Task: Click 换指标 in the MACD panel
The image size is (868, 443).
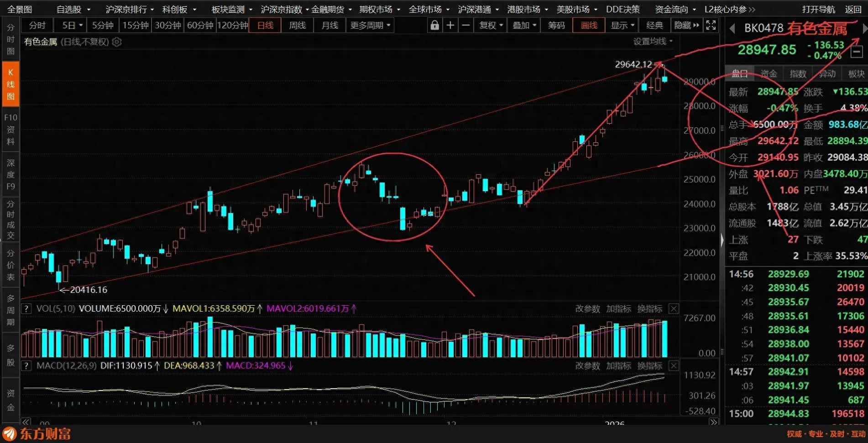Action: point(649,366)
